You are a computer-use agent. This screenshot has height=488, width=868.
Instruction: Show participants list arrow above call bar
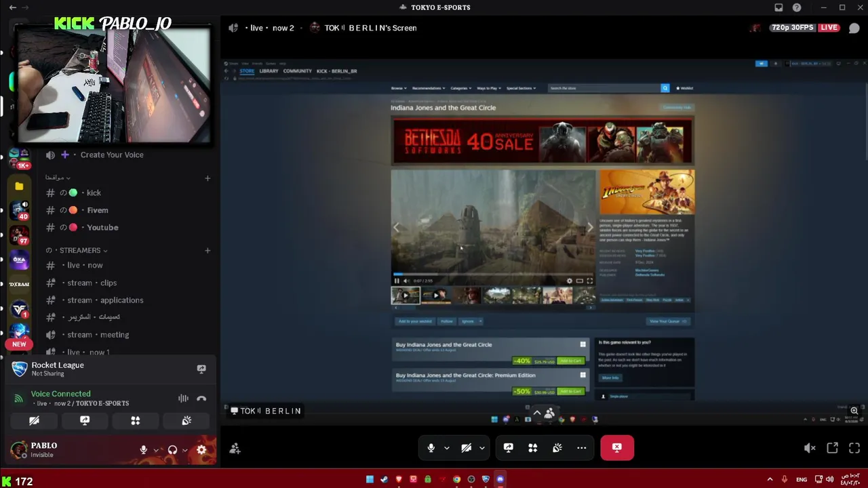pyautogui.click(x=537, y=412)
